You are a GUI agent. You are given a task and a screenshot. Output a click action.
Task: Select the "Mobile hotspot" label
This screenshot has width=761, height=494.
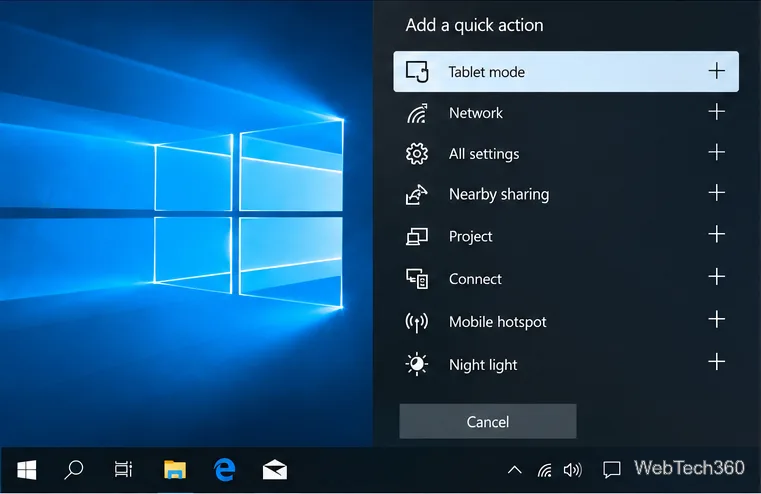[497, 322]
